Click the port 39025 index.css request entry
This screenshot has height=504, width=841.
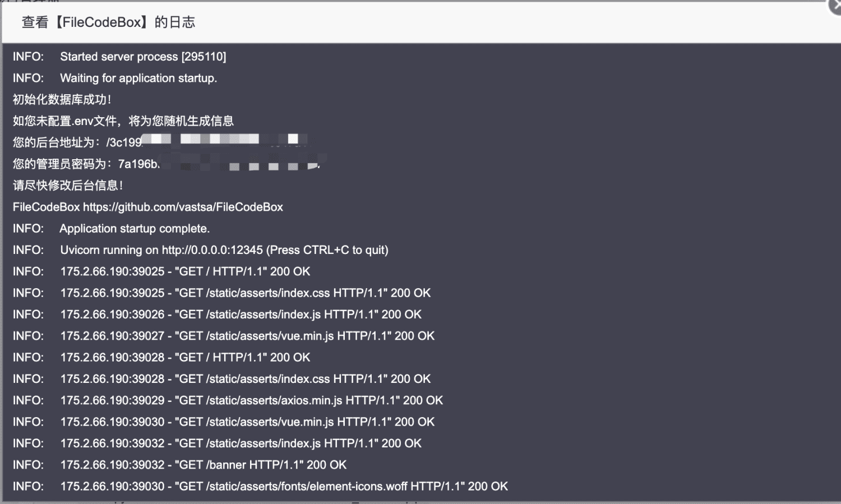point(246,293)
